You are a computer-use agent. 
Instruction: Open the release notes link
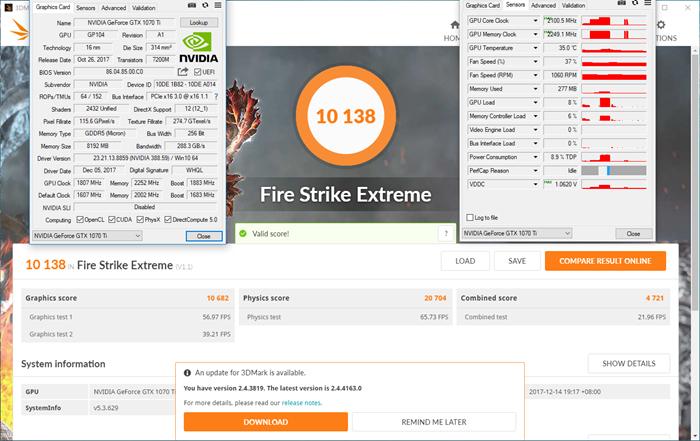tap(301, 403)
